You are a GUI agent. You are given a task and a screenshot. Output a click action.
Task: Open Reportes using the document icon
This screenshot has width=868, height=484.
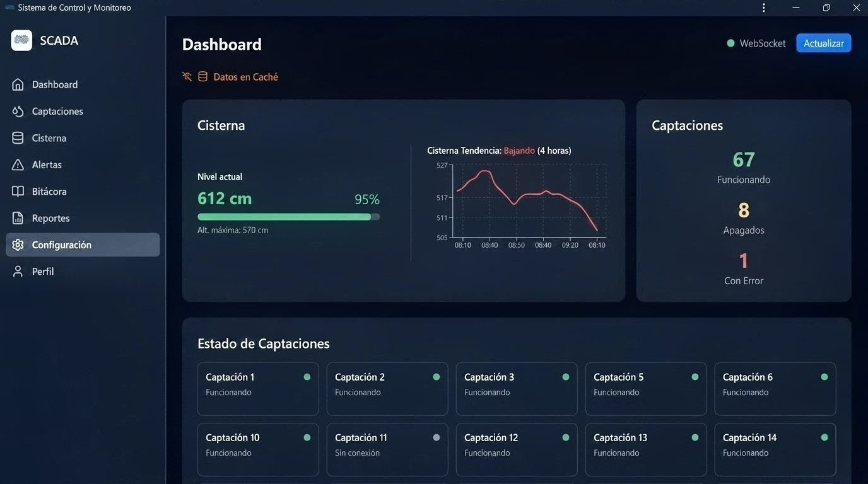(x=18, y=217)
